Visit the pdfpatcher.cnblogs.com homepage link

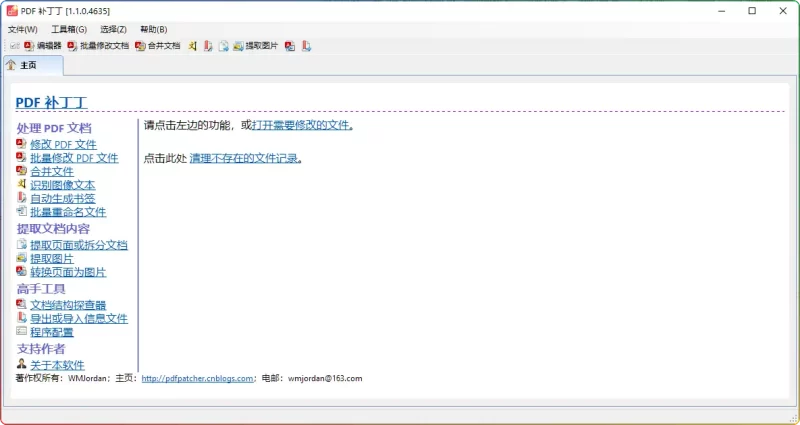click(197, 379)
